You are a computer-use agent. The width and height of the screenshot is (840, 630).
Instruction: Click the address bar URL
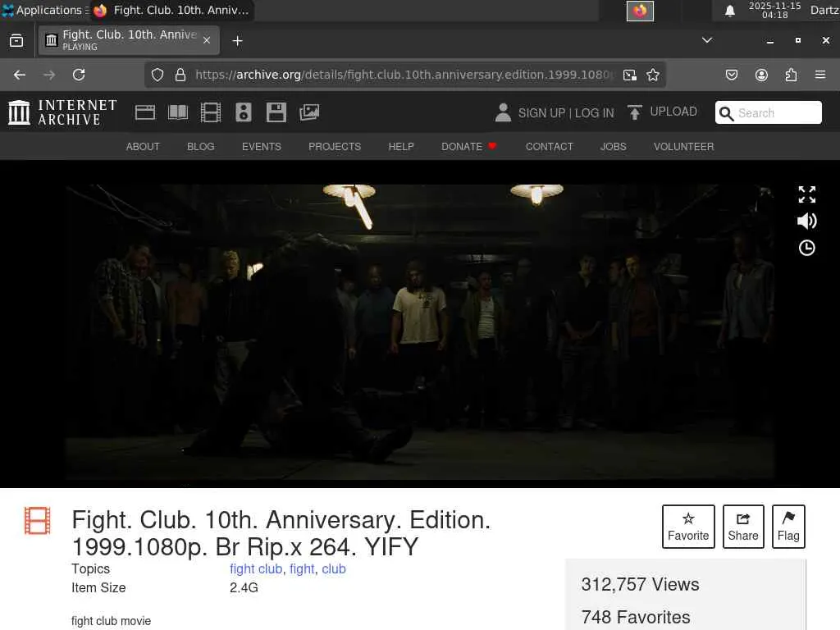click(405, 75)
